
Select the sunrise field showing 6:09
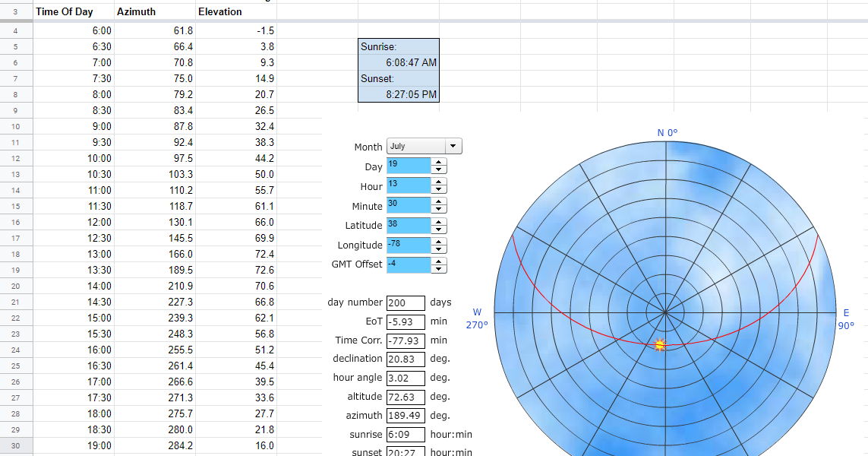coord(406,435)
